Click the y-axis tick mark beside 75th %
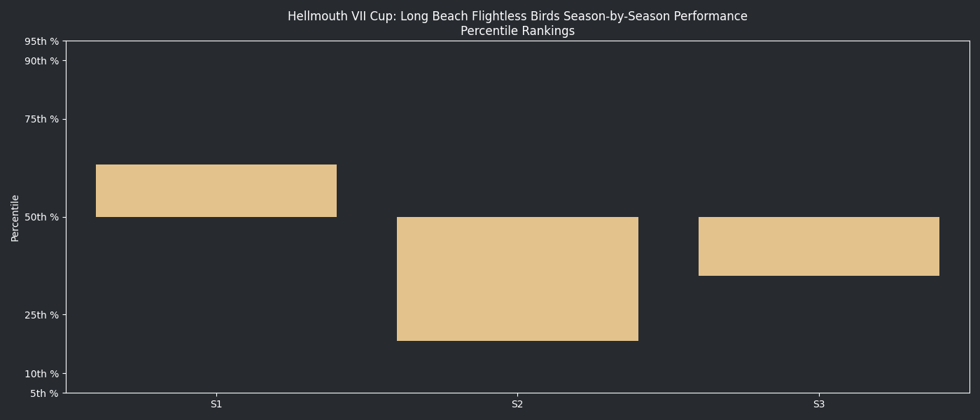980x420 pixels. pyautogui.click(x=64, y=120)
